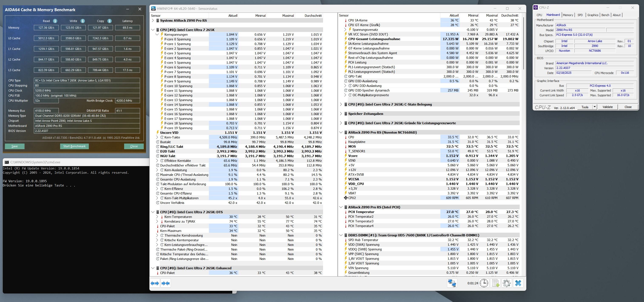Reset the sensor timer with the clock icon
Screen dimensions: 644x302
484,283
